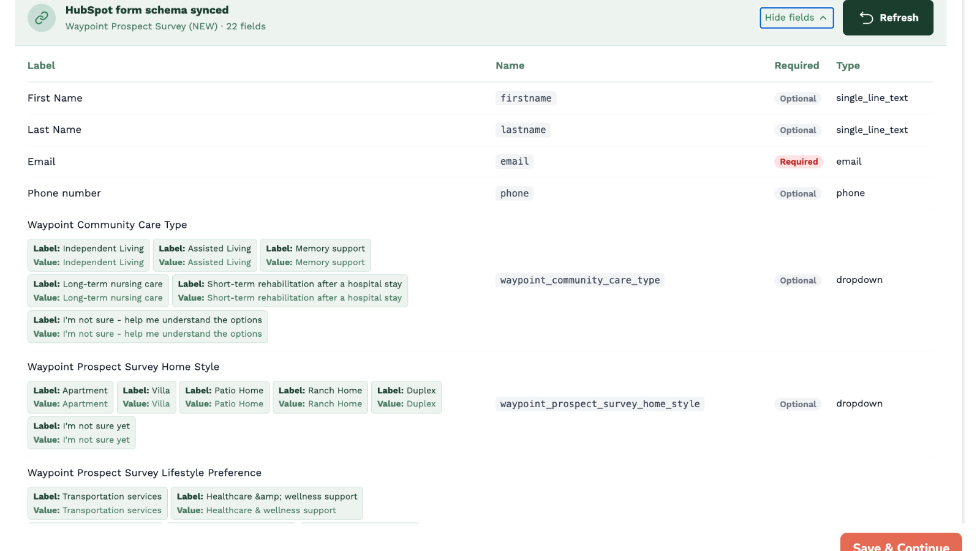
Task: Click the Duplex option chip
Action: 406,397
